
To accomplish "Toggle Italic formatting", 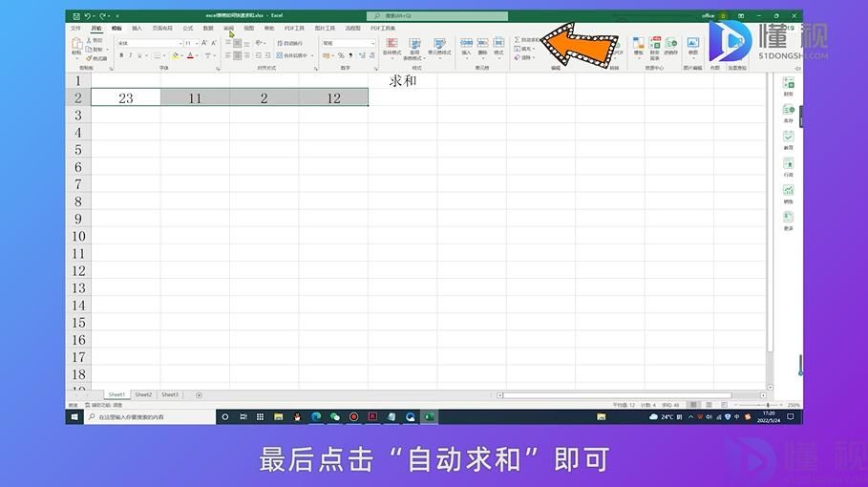I will tap(131, 55).
